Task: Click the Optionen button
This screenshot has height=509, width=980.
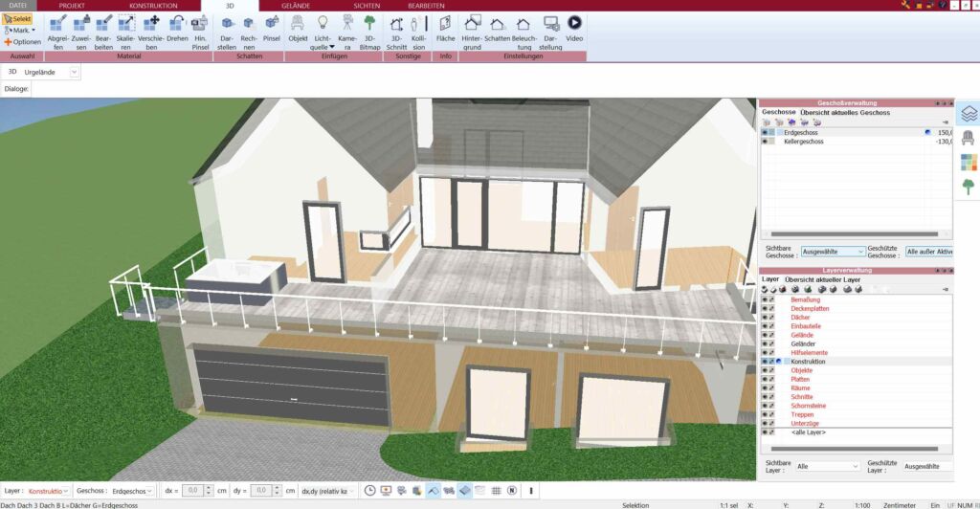Action: click(x=23, y=42)
